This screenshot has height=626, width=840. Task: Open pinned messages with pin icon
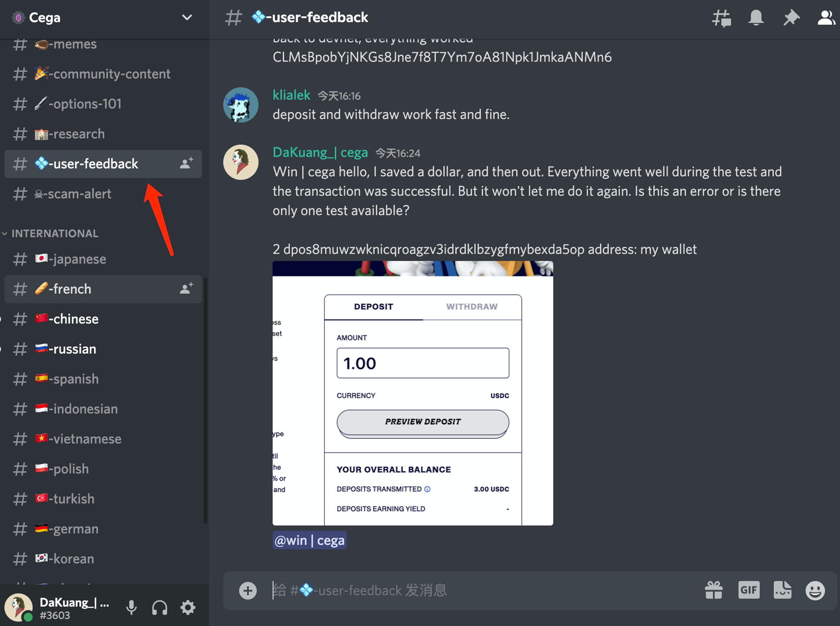791,18
